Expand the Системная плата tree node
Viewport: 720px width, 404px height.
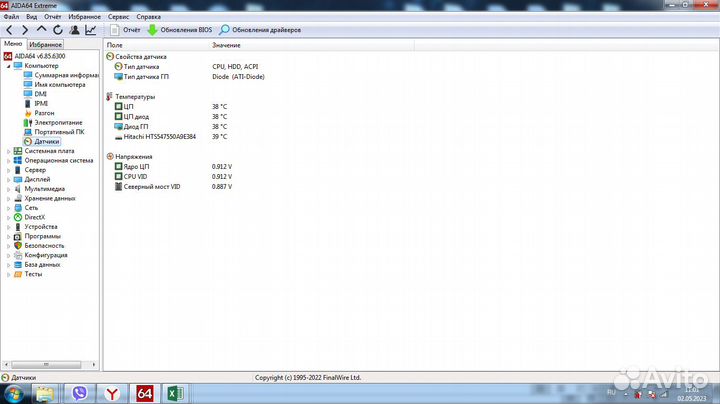pos(8,150)
